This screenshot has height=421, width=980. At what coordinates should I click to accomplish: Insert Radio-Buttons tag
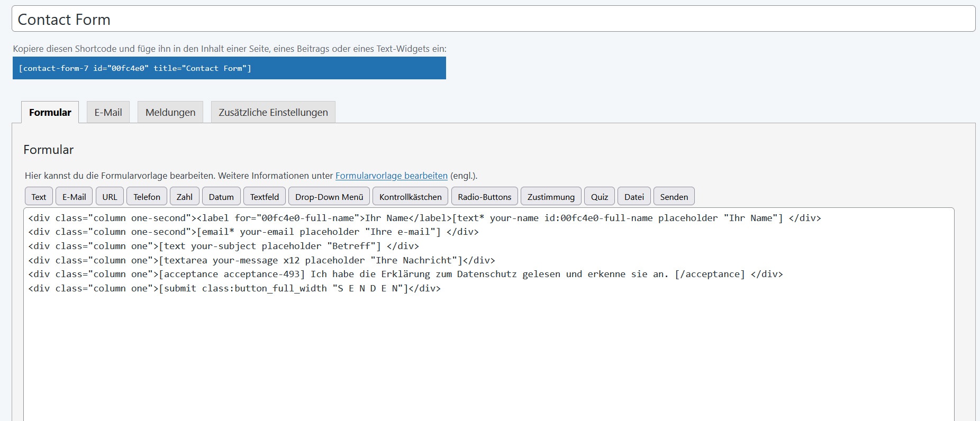[x=484, y=197]
